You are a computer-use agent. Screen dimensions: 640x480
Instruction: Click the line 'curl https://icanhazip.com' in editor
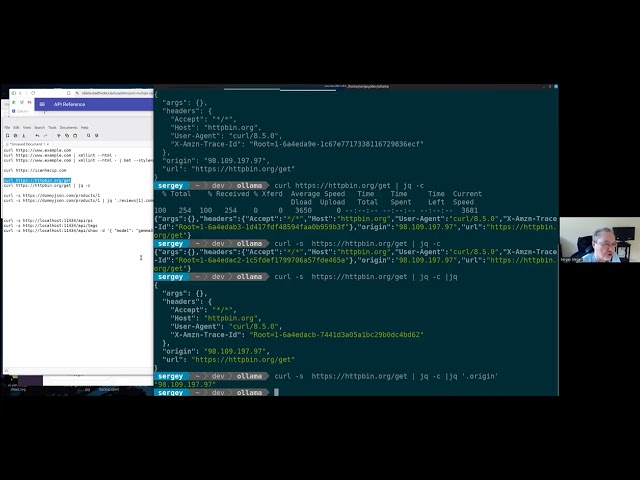click(x=35, y=170)
